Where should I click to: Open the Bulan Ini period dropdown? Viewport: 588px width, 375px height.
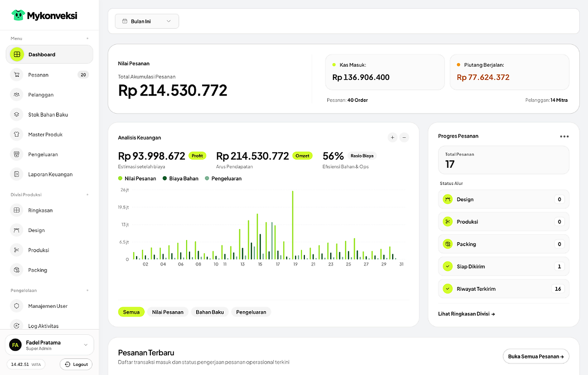coord(147,21)
